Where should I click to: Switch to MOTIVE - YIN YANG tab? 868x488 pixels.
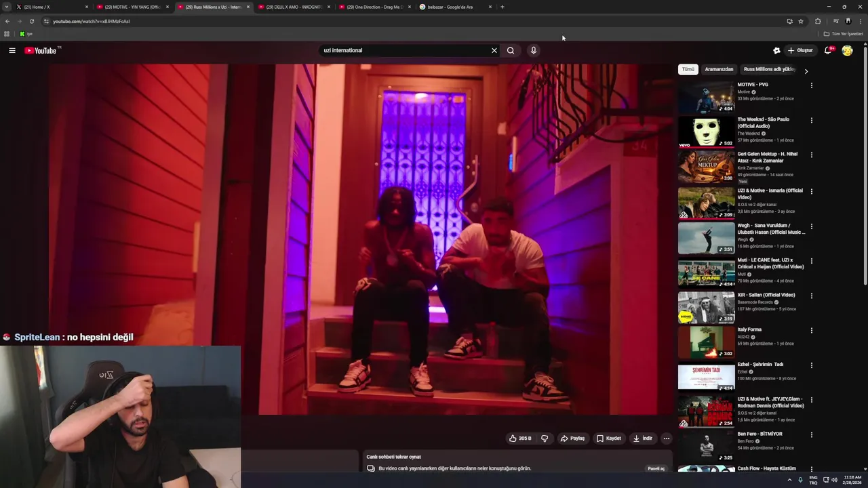coord(132,7)
